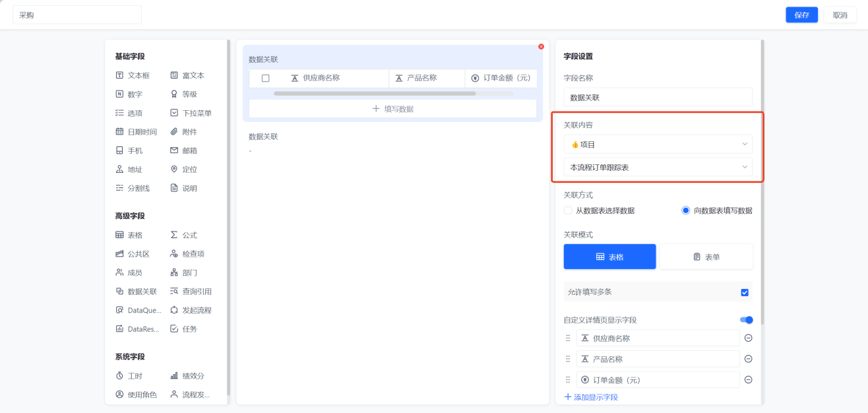The image size is (868, 413).
Task: Add the DataRes... field
Action: (x=138, y=329)
